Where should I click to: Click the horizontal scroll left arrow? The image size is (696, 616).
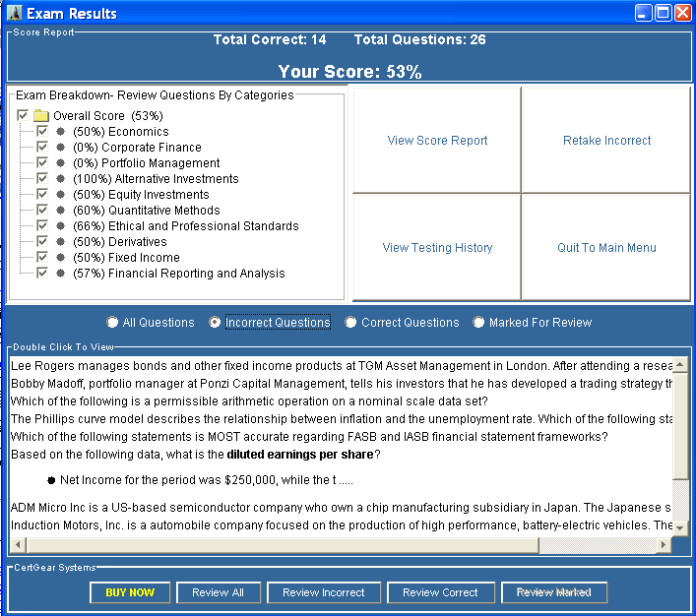pos(18,544)
